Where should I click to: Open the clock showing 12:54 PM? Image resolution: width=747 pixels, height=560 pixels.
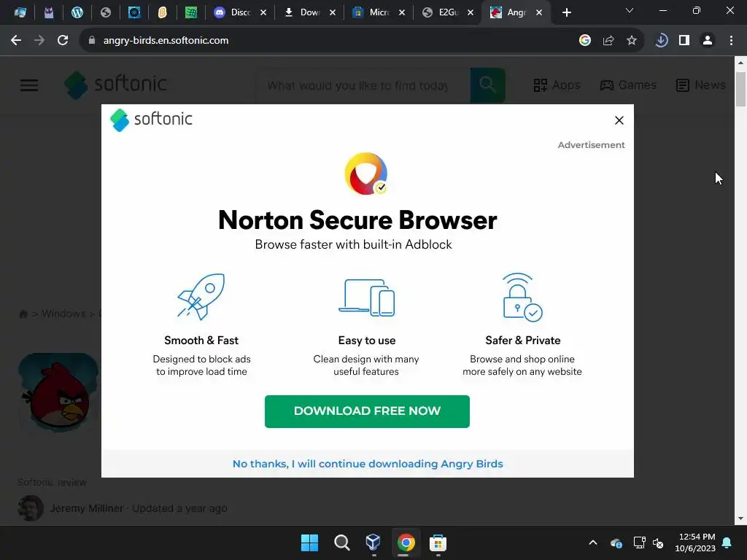click(x=695, y=542)
